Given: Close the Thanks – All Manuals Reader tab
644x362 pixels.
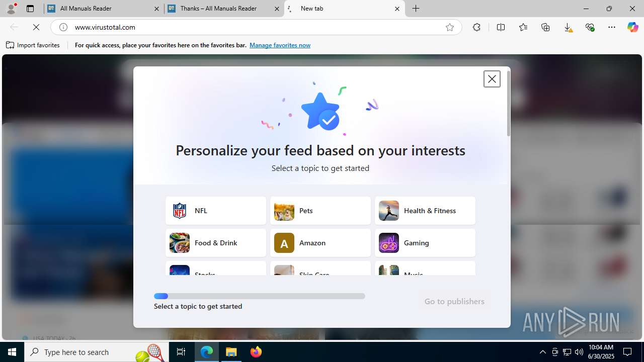Looking at the screenshot, I should (277, 9).
